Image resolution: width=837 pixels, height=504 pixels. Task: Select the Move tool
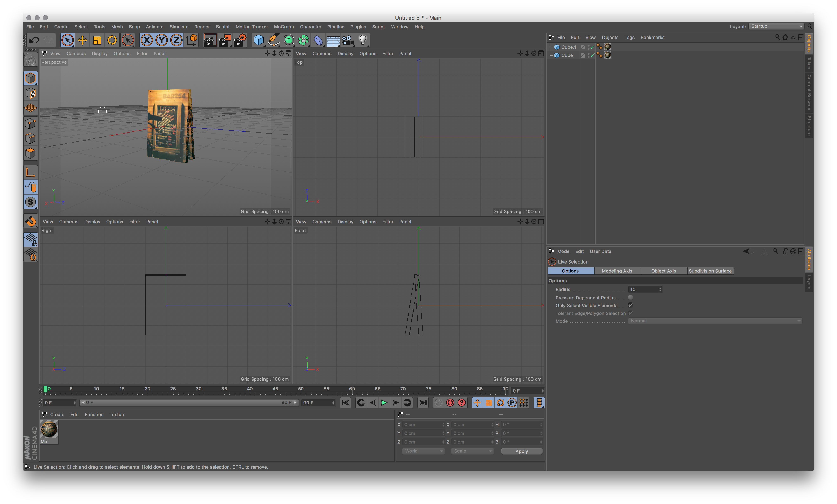point(82,40)
